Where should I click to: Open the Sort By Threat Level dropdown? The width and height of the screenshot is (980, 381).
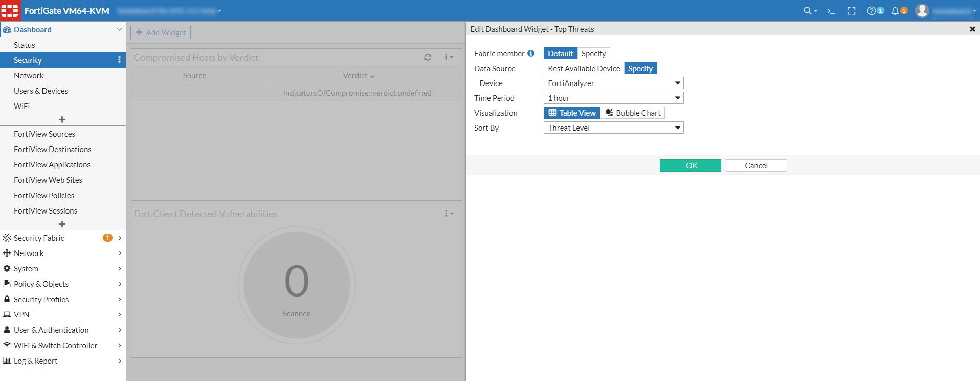click(x=613, y=128)
